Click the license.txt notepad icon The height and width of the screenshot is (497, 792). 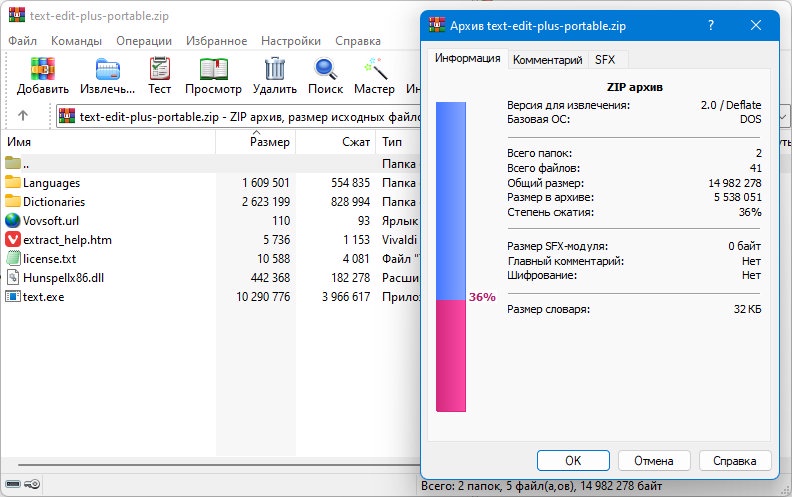13,259
